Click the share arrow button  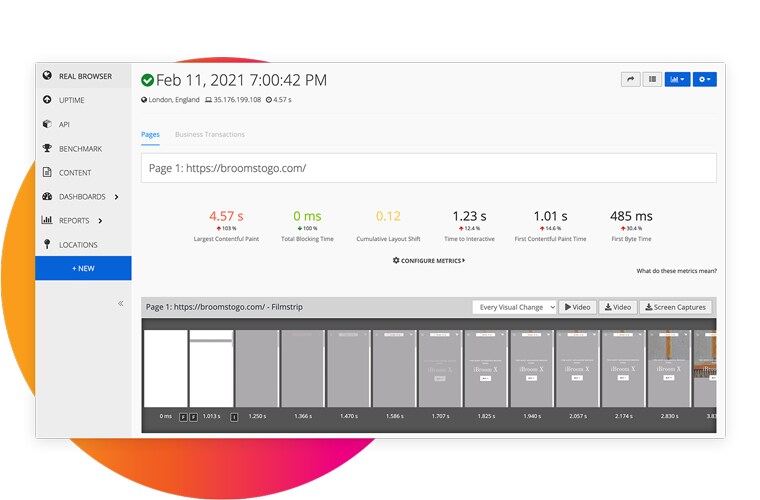pos(631,79)
